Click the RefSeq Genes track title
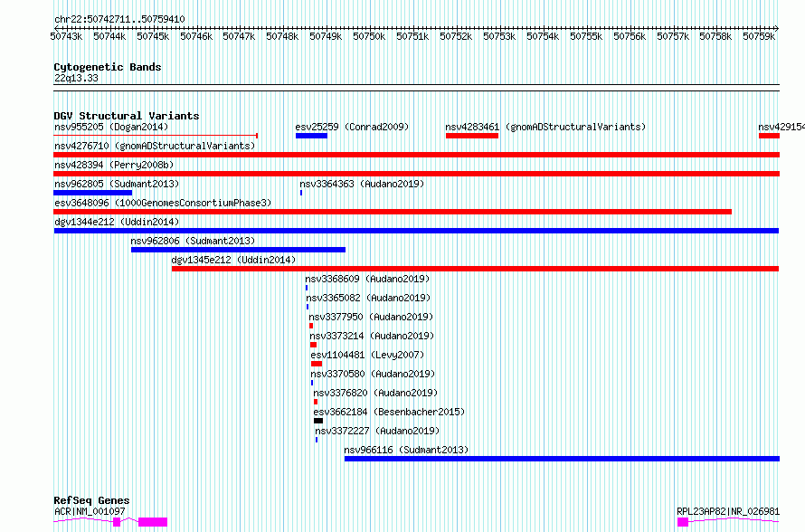This screenshot has width=805, height=532. click(91, 500)
